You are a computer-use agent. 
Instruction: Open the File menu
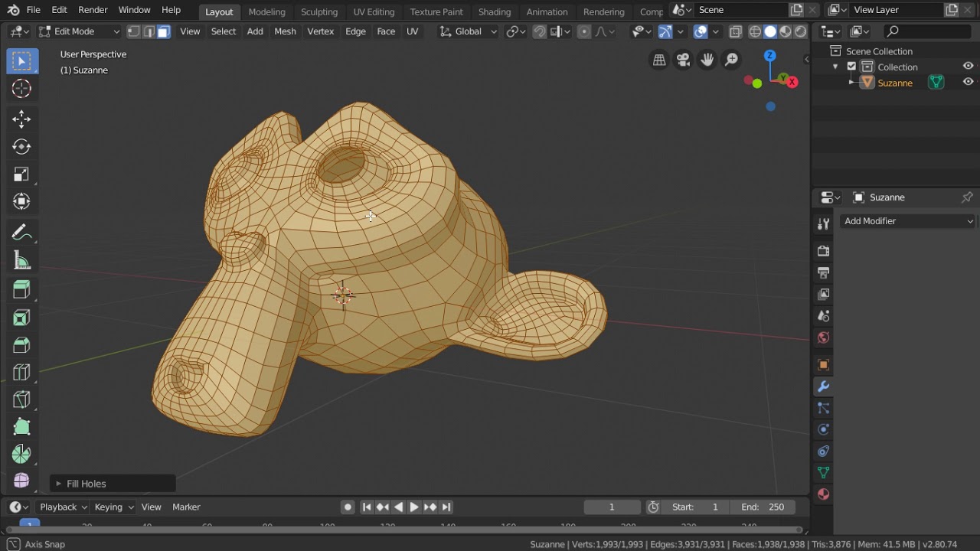coord(33,10)
